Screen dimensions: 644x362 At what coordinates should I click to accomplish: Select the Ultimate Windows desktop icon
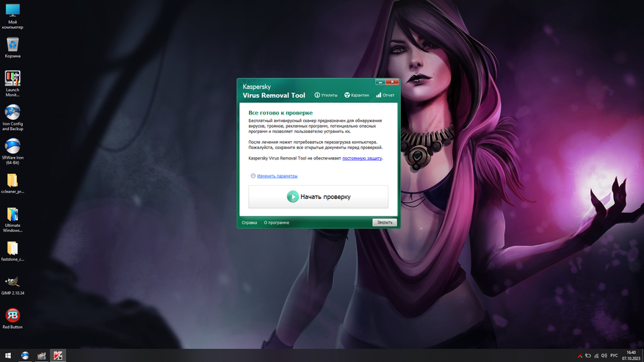tap(12, 220)
